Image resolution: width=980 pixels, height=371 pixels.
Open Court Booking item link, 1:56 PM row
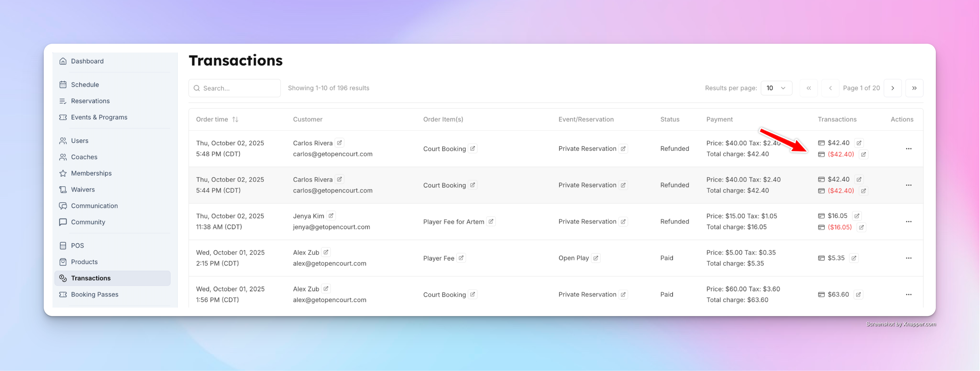click(x=472, y=294)
